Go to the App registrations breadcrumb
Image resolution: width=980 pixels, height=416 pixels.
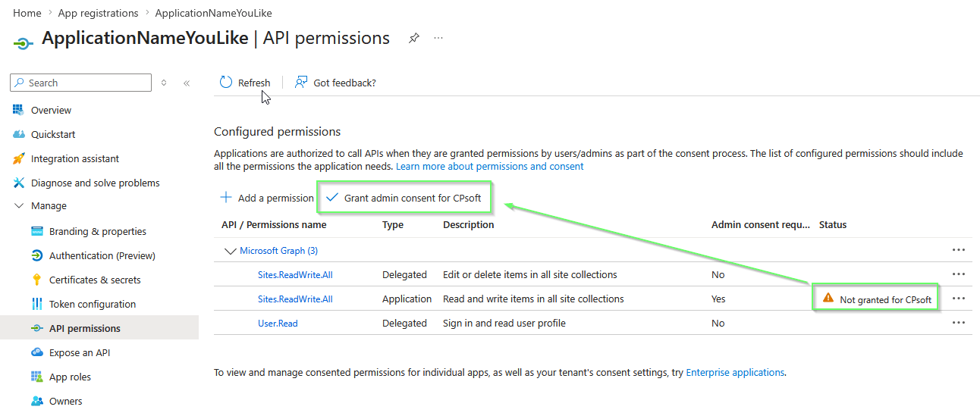point(98,13)
